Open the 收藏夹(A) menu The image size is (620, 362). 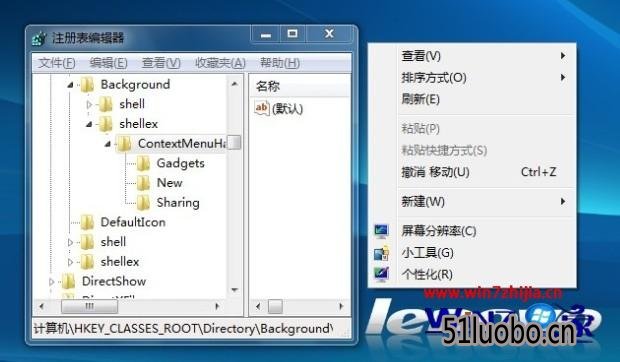pyautogui.click(x=220, y=63)
